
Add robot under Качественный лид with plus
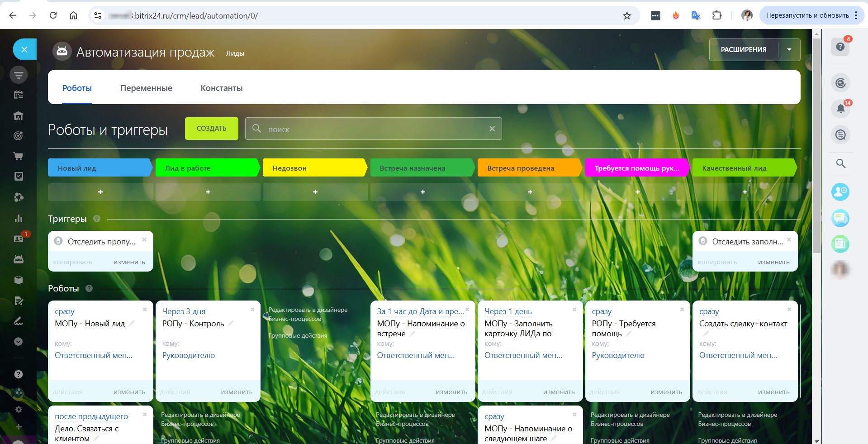(x=745, y=192)
